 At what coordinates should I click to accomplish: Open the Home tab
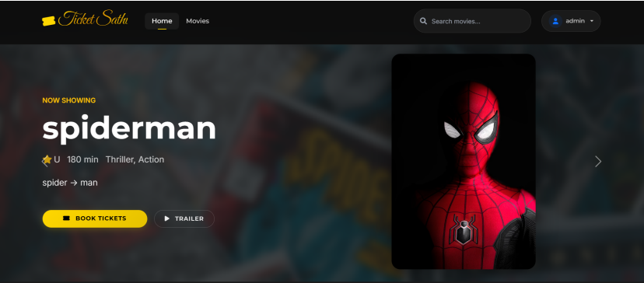click(162, 21)
